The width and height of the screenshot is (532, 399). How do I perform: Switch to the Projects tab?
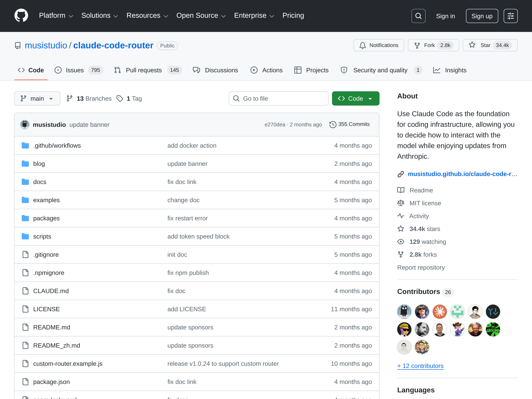pyautogui.click(x=311, y=70)
